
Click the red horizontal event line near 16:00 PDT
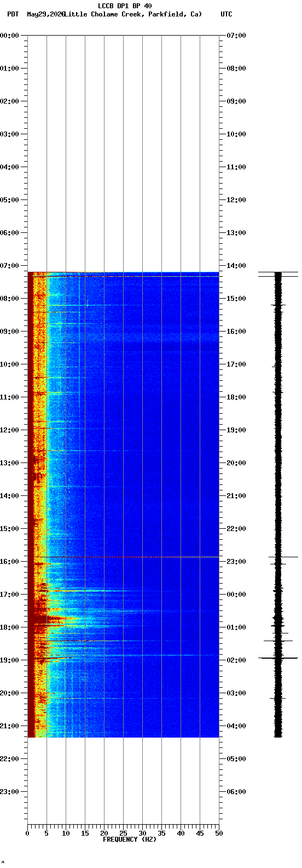[123, 557]
